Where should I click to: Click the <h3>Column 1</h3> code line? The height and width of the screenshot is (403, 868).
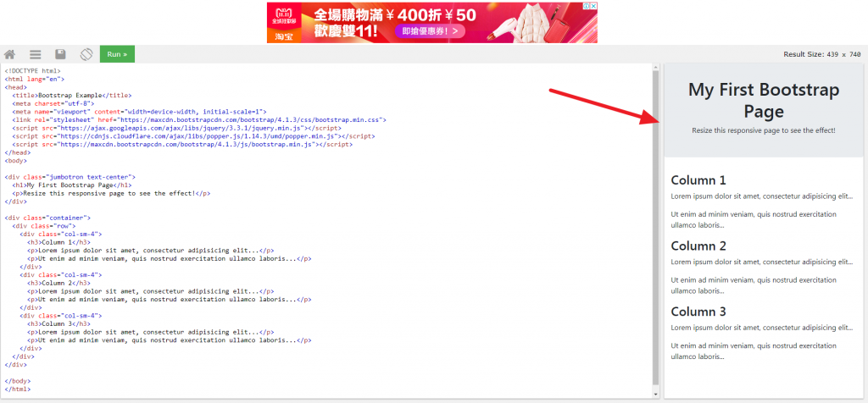[58, 242]
